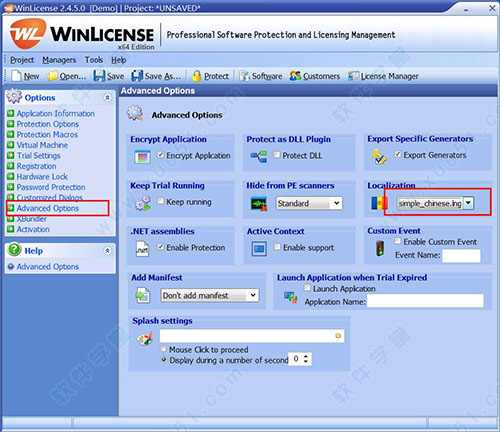The width and height of the screenshot is (500, 432).
Task: Adjust the splash seconds spinner
Action: click(x=306, y=359)
